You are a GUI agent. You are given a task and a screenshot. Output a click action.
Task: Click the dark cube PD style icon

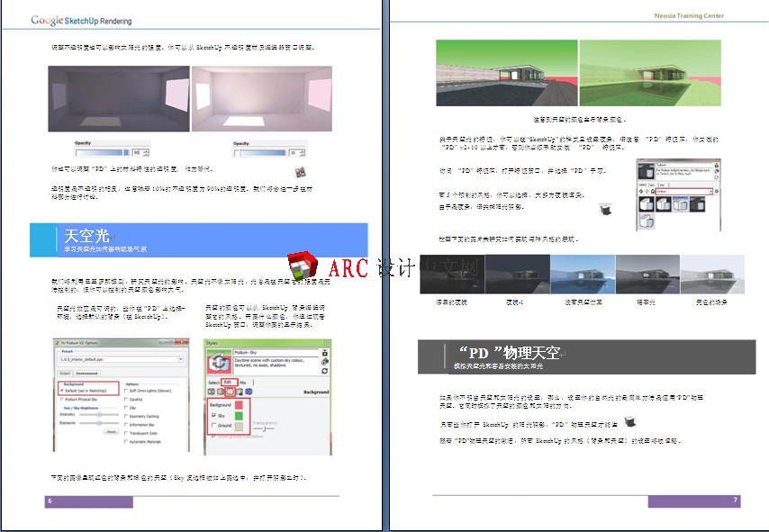pos(606,210)
